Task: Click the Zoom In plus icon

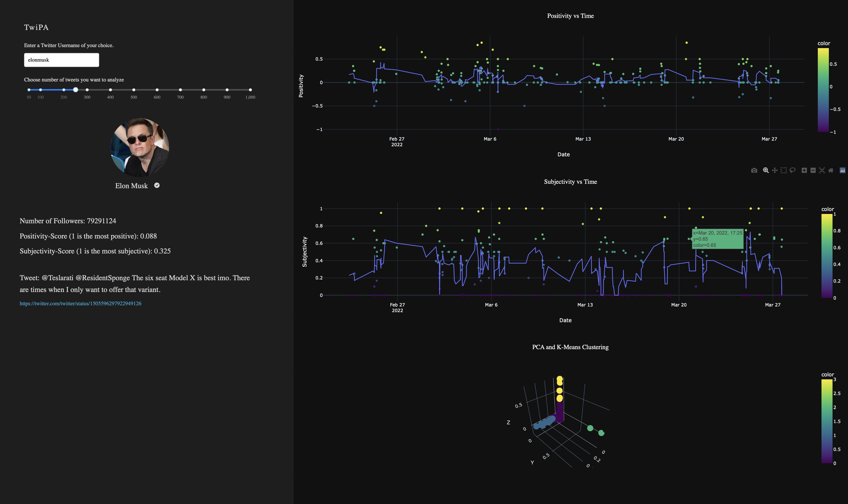Action: coord(804,171)
